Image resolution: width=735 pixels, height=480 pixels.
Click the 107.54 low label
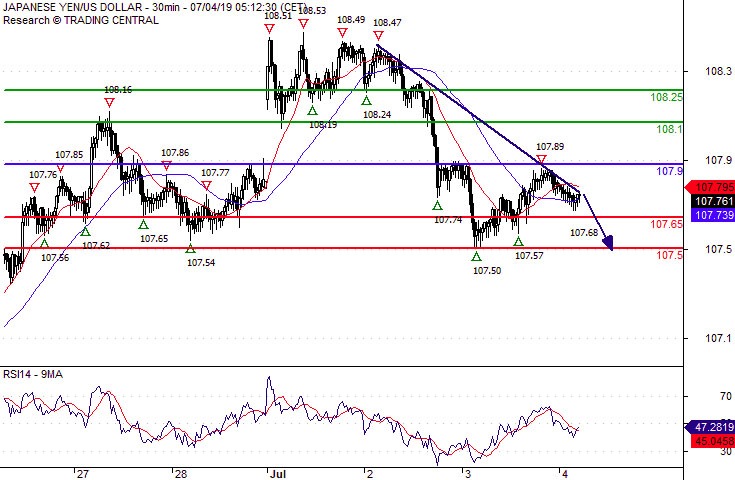click(201, 262)
